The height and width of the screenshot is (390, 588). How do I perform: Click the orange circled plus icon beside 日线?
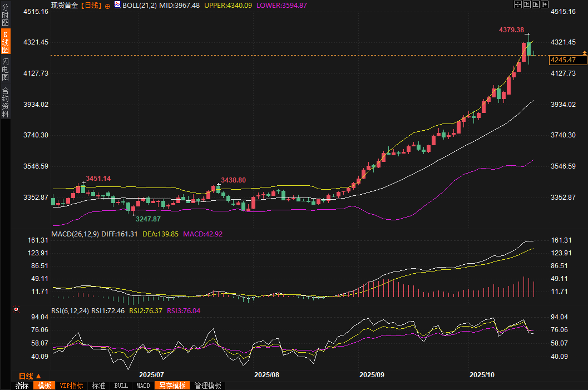coord(107,6)
